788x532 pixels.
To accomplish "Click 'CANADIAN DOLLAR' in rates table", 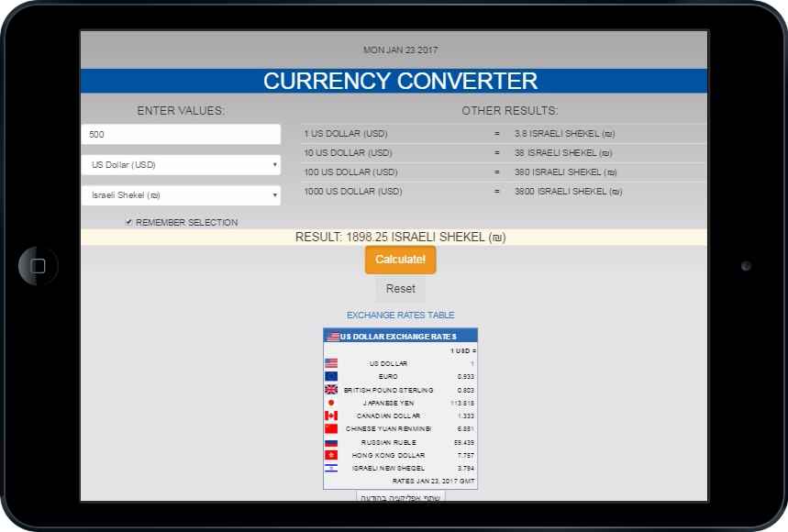I will [x=388, y=416].
